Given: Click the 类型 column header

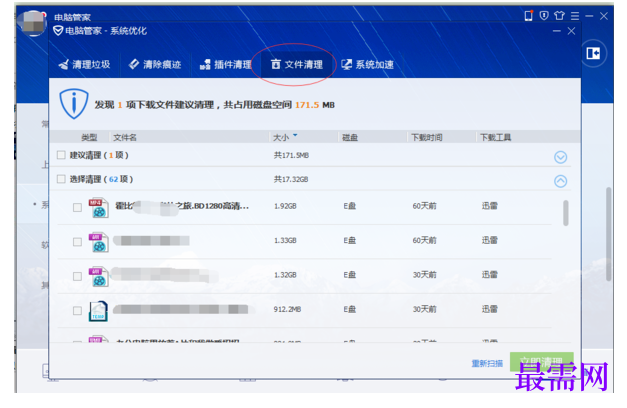Looking at the screenshot, I should click(89, 138).
